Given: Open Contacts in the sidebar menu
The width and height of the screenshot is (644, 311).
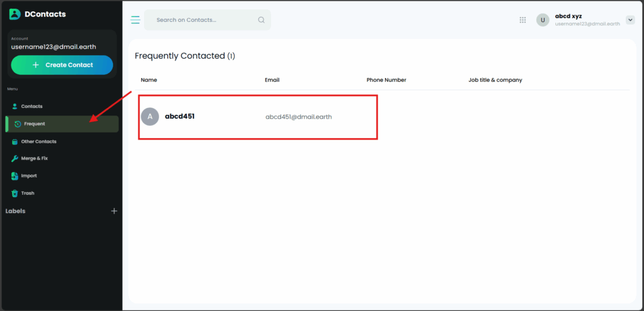Looking at the screenshot, I should coord(31,106).
